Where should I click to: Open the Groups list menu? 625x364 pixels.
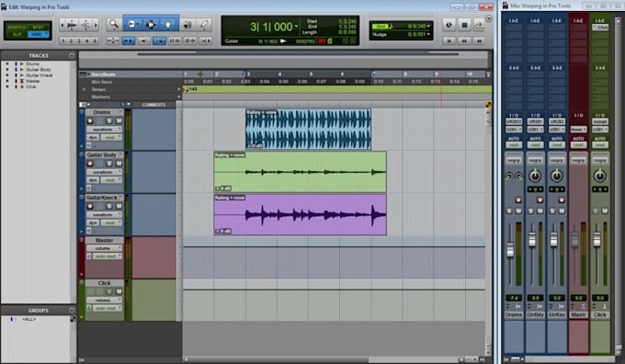pos(72,310)
